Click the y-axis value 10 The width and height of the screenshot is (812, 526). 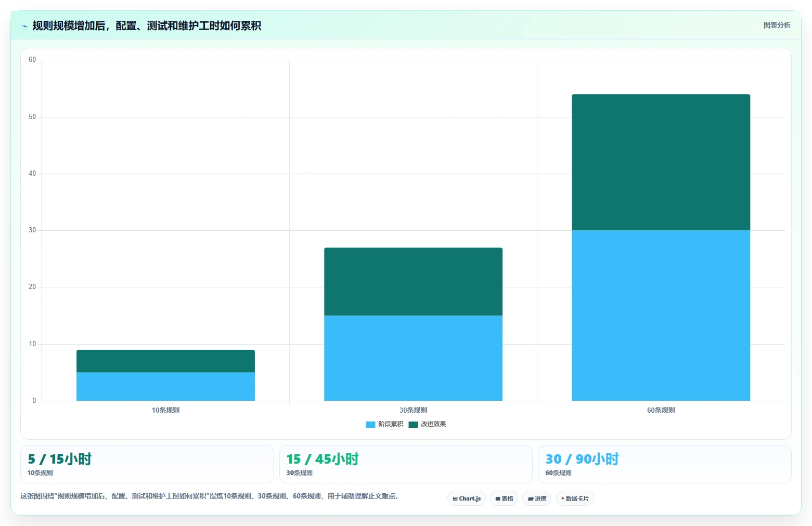tap(32, 344)
